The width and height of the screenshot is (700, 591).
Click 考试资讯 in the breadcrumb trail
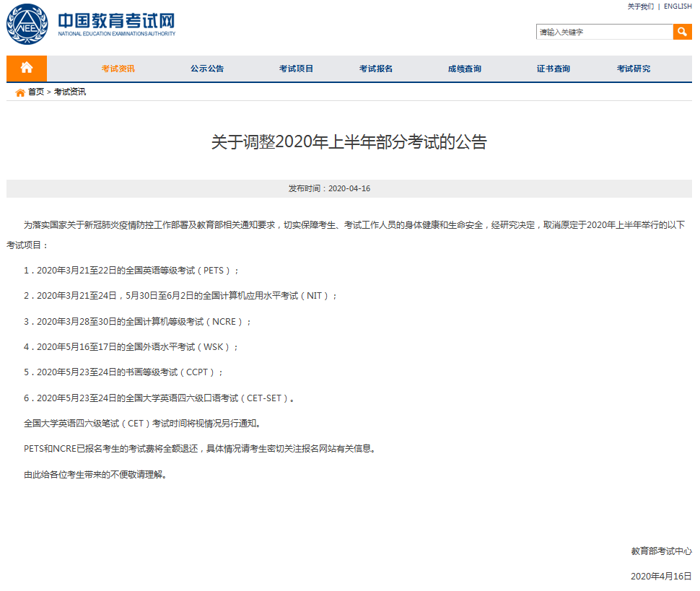coord(69,92)
